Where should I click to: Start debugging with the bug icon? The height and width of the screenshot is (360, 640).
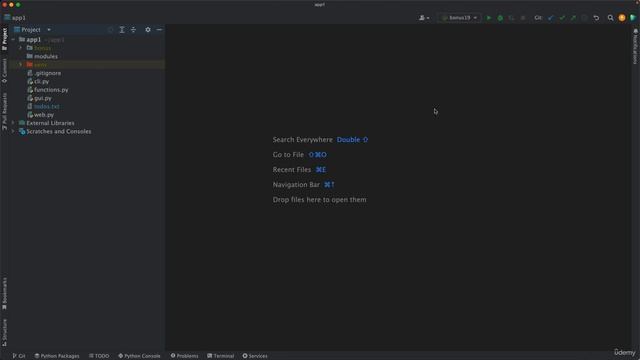tap(500, 18)
